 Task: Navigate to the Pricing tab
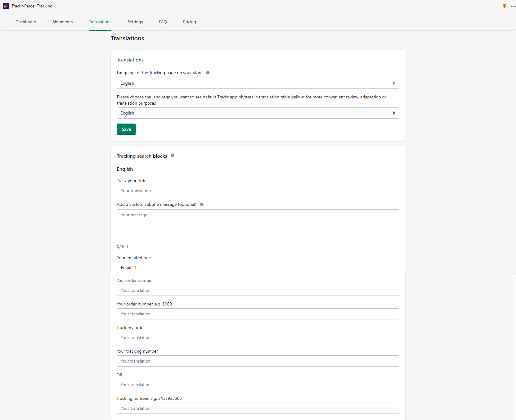point(189,22)
